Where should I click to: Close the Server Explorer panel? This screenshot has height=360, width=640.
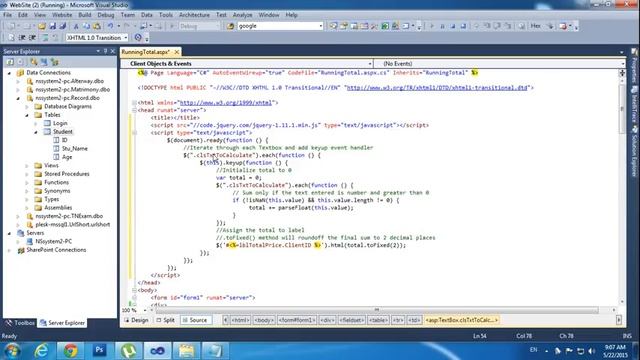click(x=113, y=51)
